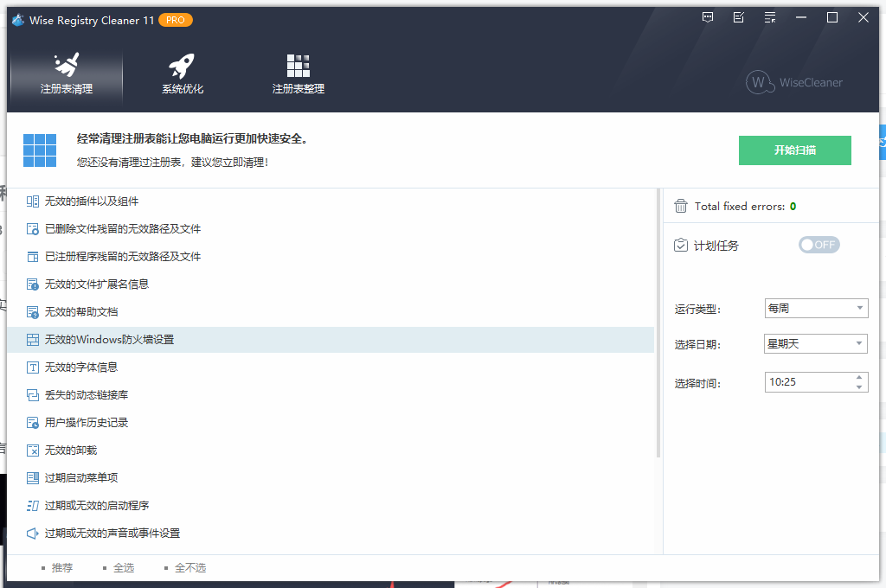Image resolution: width=886 pixels, height=588 pixels.
Task: Toggle the 计划任务 OFF switch
Action: point(819,245)
